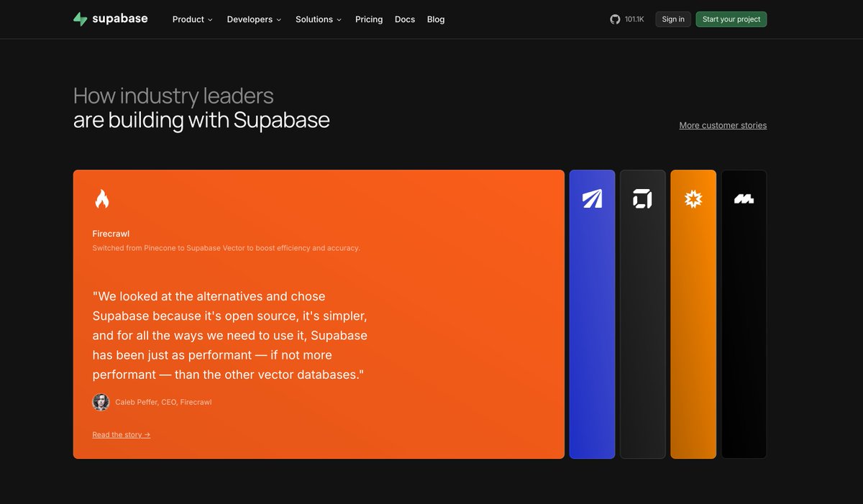Click the Firecrawl company name
The width and height of the screenshot is (863, 504).
111,234
